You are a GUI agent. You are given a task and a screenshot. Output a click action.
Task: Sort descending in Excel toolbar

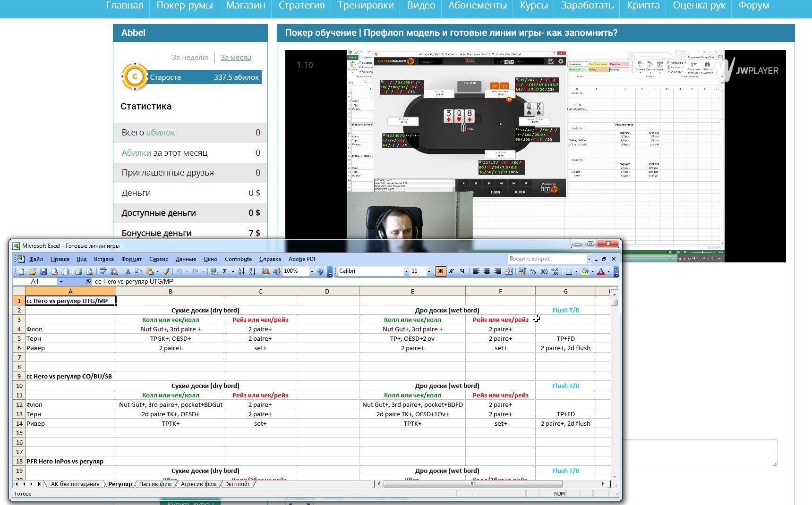point(252,271)
